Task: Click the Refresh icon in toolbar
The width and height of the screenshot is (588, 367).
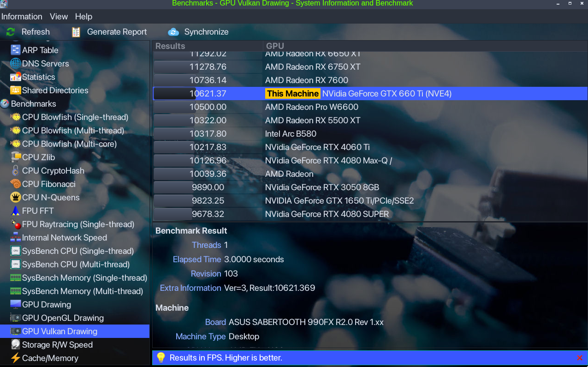Action: pyautogui.click(x=11, y=32)
